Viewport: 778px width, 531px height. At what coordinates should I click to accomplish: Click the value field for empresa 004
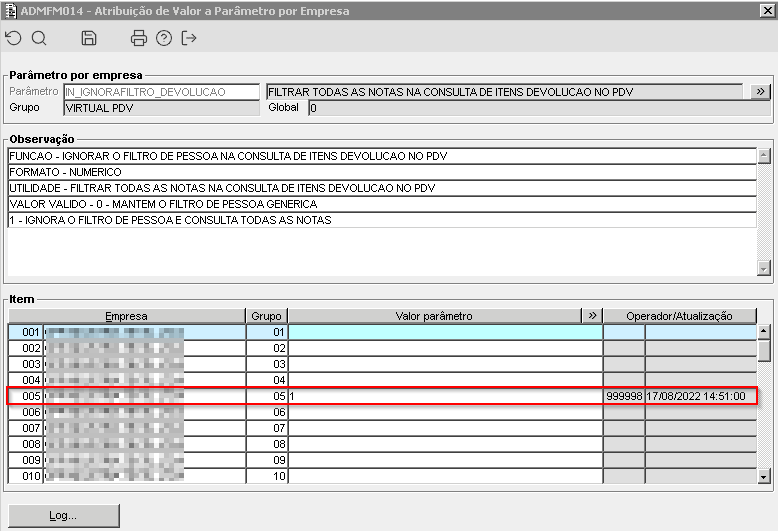(x=445, y=380)
